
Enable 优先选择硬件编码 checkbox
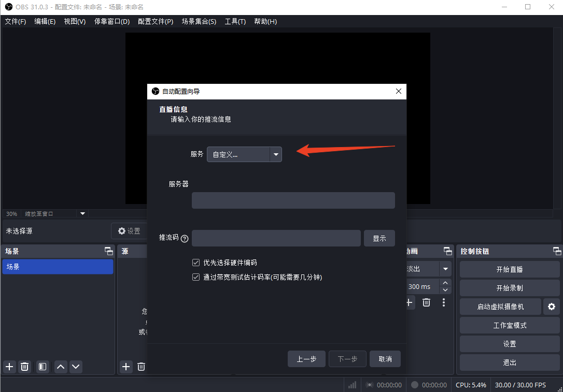click(196, 263)
